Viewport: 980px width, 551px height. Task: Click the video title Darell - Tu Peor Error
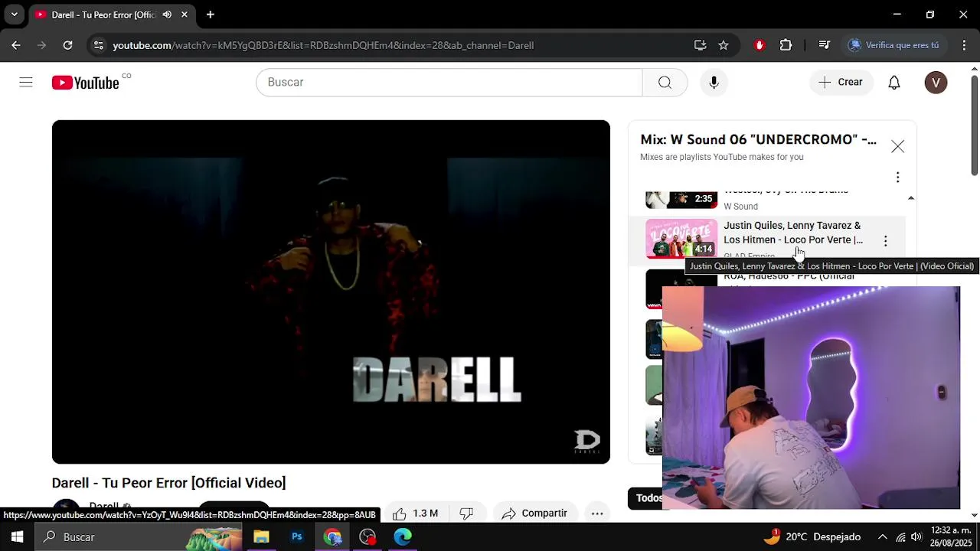pos(168,483)
